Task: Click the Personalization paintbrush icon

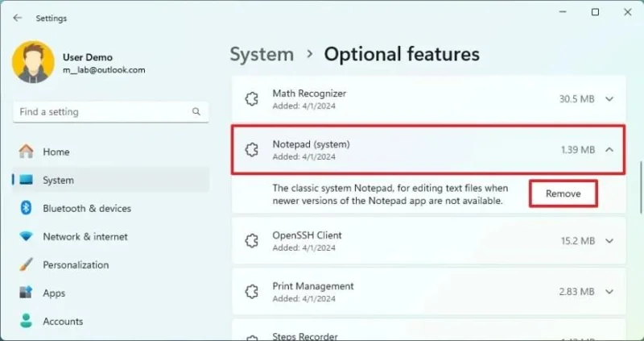Action: [27, 264]
